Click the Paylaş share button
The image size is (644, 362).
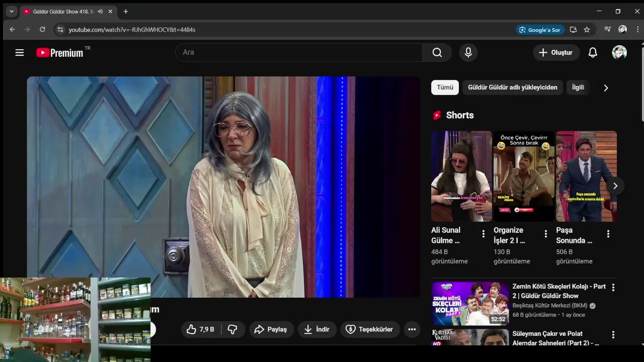[271, 329]
